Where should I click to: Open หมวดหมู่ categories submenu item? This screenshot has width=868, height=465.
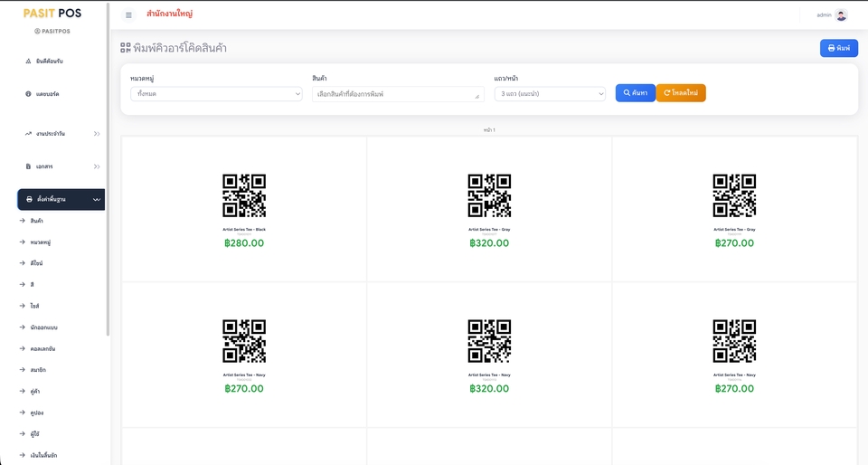41,242
